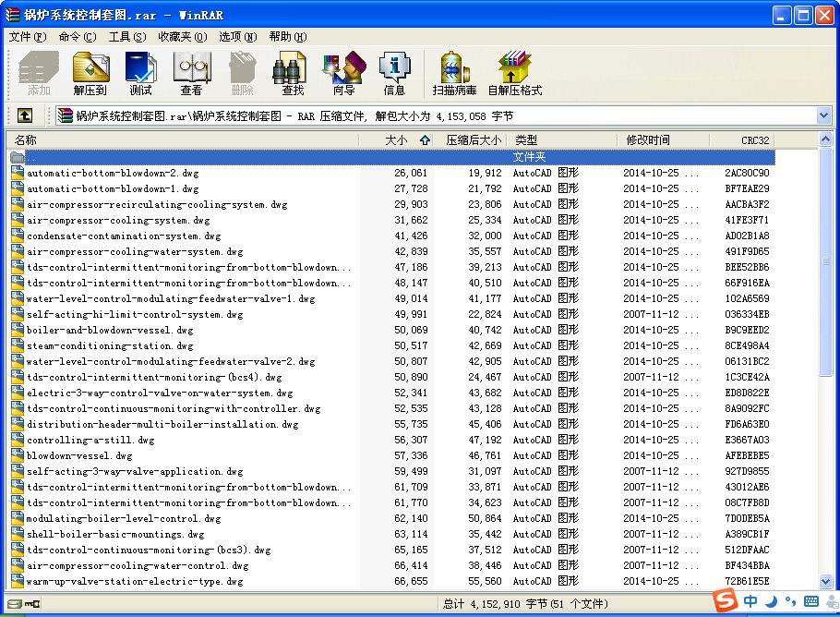Click the dwg icon of controlling-a-still.dwg
The image size is (840, 617).
point(18,440)
